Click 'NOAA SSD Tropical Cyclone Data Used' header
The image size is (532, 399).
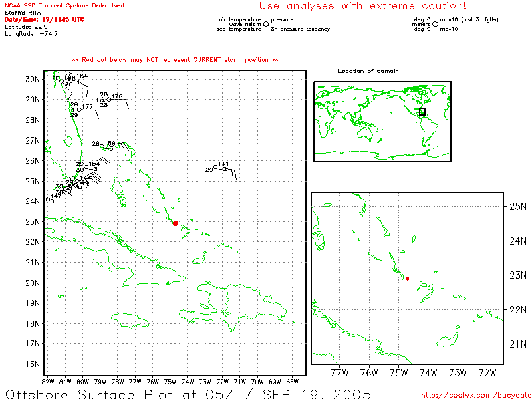coord(65,5)
